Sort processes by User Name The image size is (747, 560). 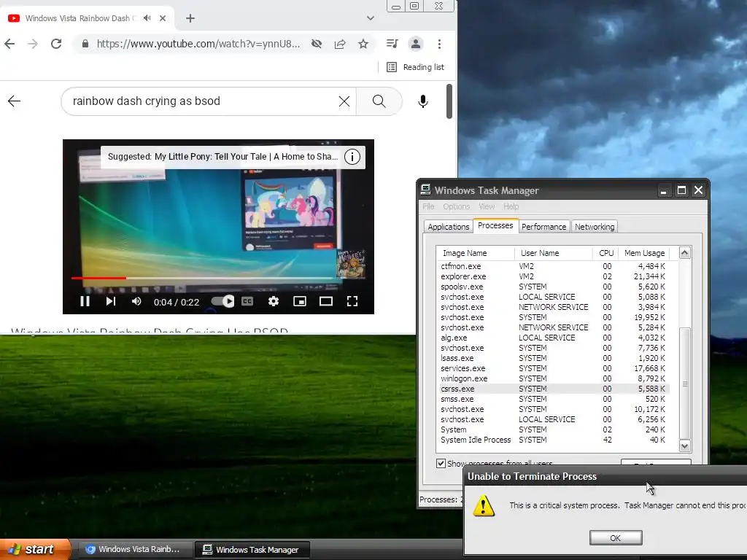(x=553, y=253)
